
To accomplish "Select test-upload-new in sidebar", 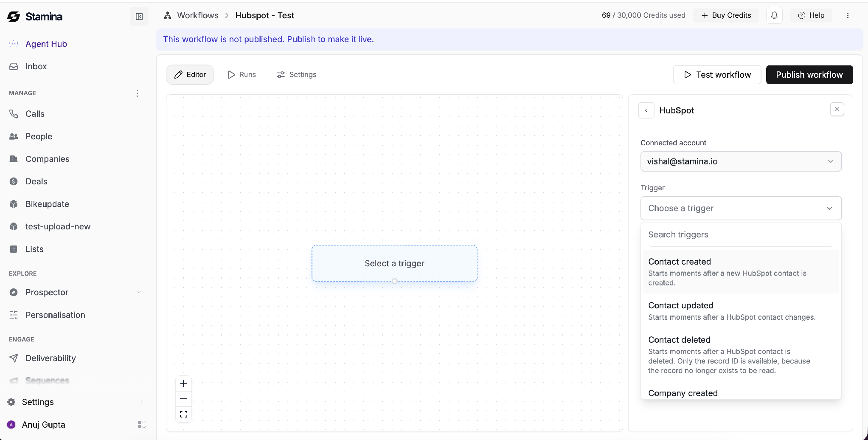I will 58,226.
